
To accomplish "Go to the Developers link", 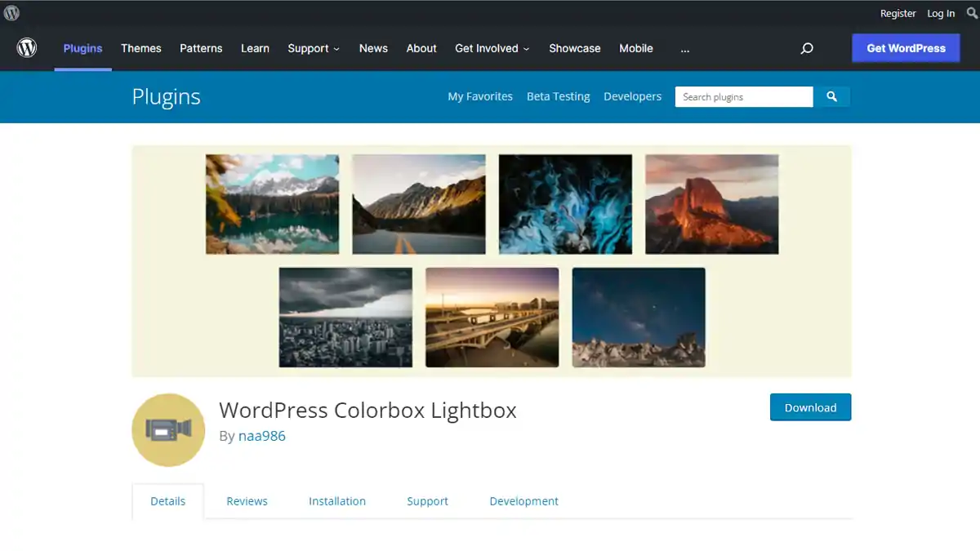I will pos(633,96).
